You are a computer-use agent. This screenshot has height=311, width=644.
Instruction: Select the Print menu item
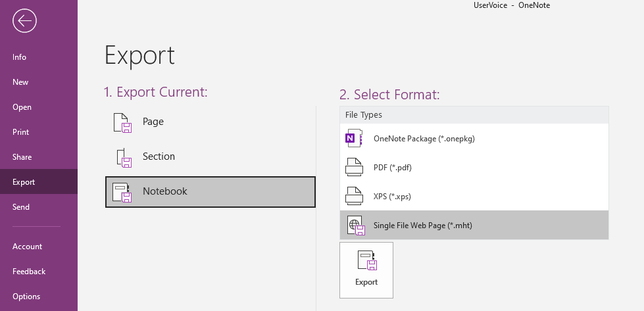tap(39, 132)
